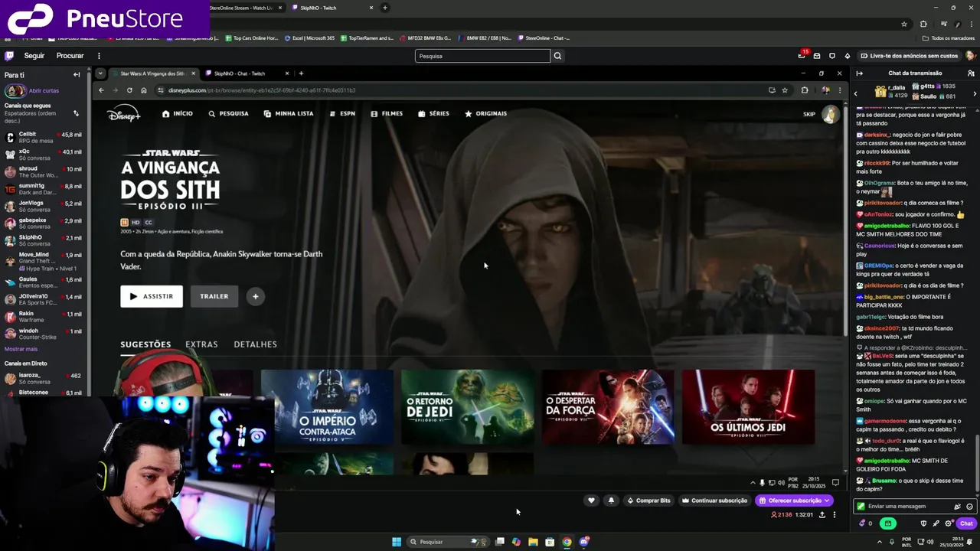Open Disney+ profile avatar

(830, 114)
